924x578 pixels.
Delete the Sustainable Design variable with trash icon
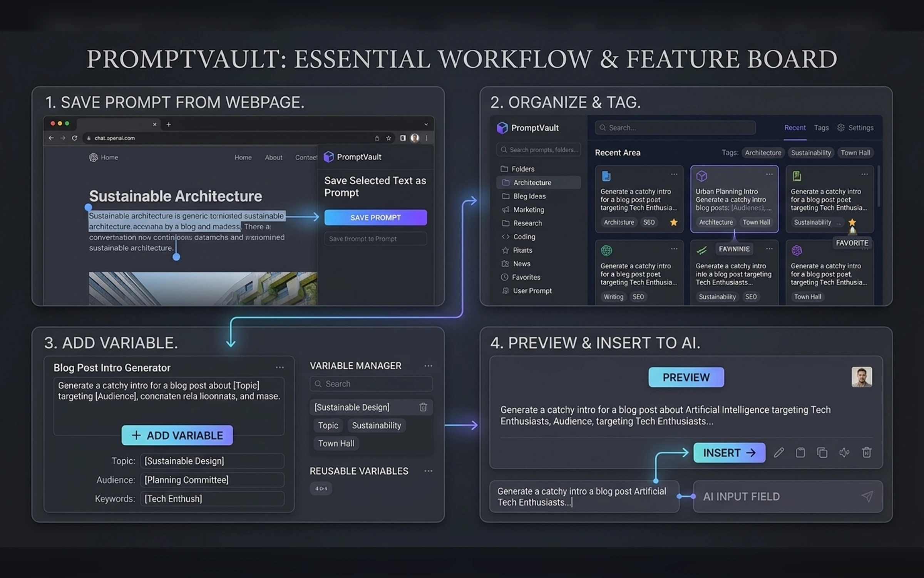pyautogui.click(x=423, y=407)
